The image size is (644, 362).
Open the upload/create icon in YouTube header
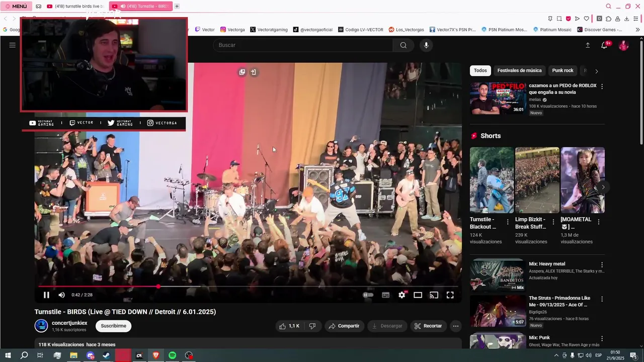[x=588, y=45]
